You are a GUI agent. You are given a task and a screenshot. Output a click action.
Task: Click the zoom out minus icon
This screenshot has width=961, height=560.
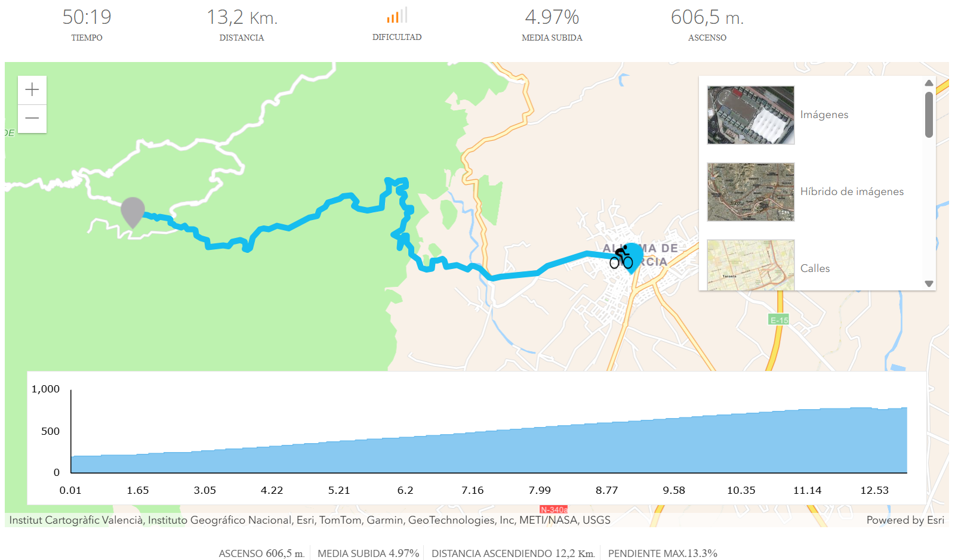[x=32, y=119]
